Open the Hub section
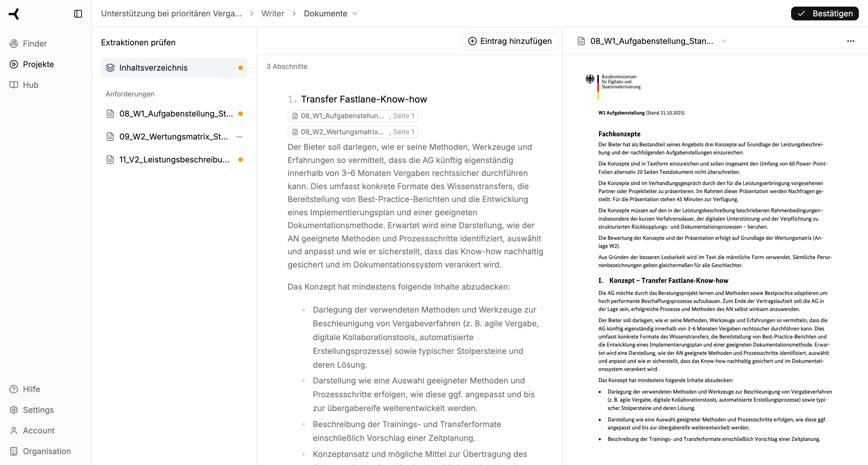Image resolution: width=868 pixels, height=465 pixels. [x=30, y=85]
